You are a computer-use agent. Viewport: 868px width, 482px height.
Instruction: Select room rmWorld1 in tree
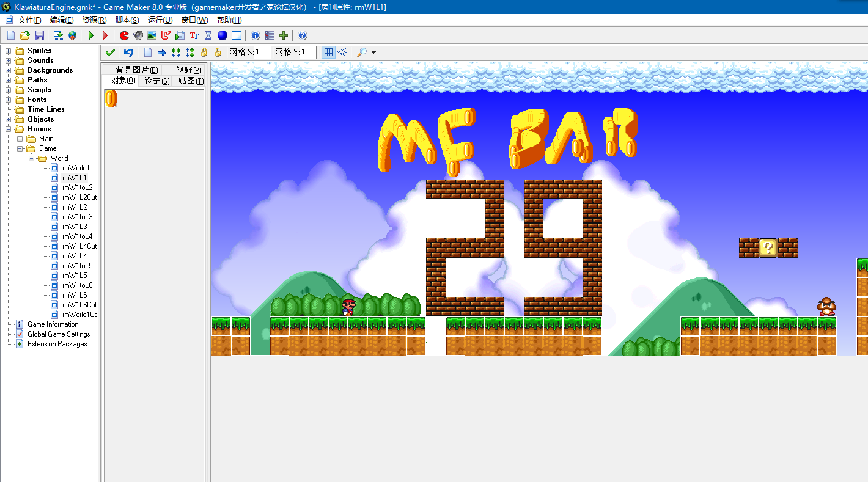tap(76, 168)
